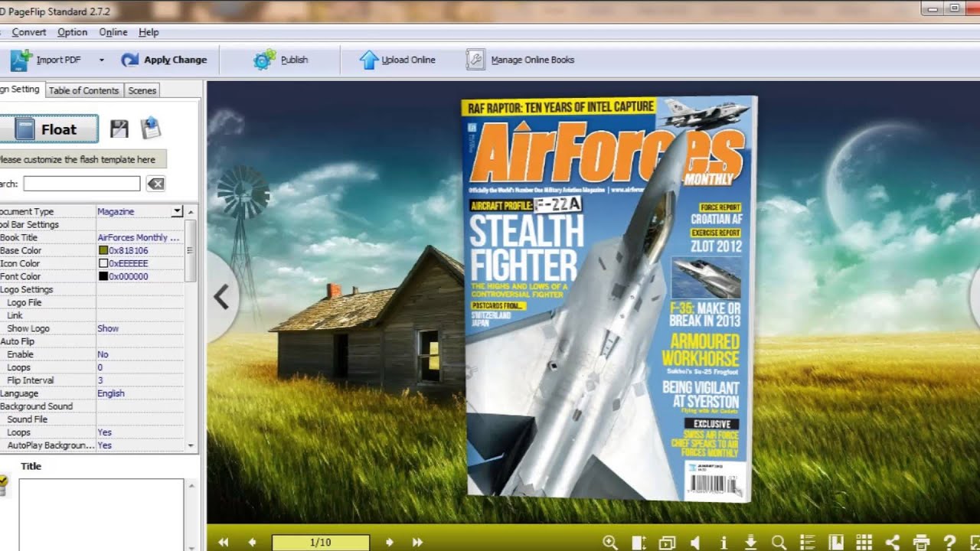Click the share icon

coord(893,543)
